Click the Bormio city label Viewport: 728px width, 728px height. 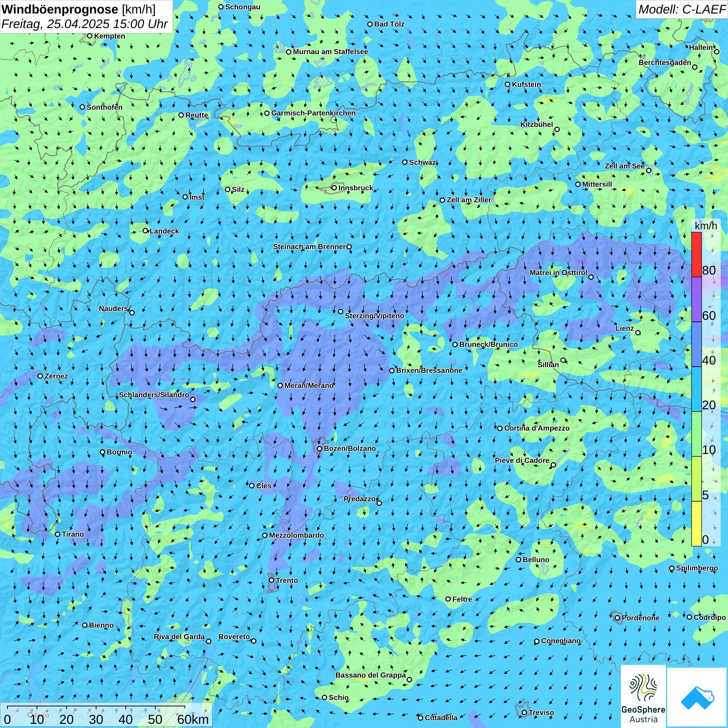[120, 452]
